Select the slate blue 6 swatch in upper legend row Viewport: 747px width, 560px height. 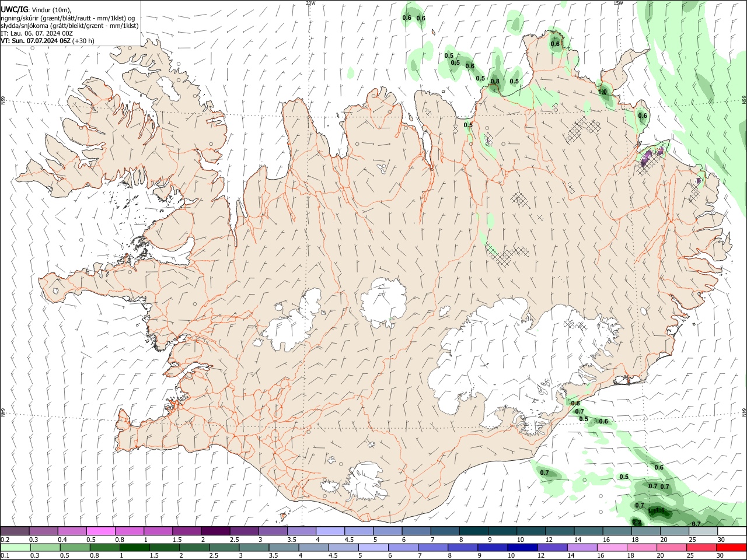click(416, 531)
